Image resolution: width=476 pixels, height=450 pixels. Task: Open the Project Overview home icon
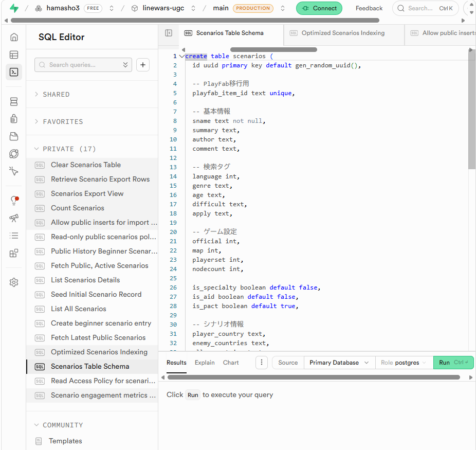point(14,38)
